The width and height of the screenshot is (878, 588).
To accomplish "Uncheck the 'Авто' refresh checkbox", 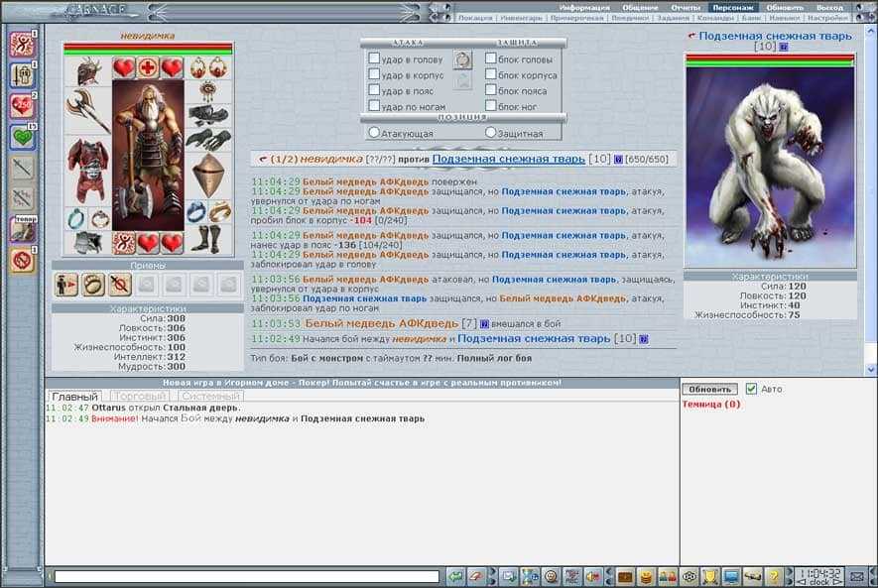I will pos(751,389).
